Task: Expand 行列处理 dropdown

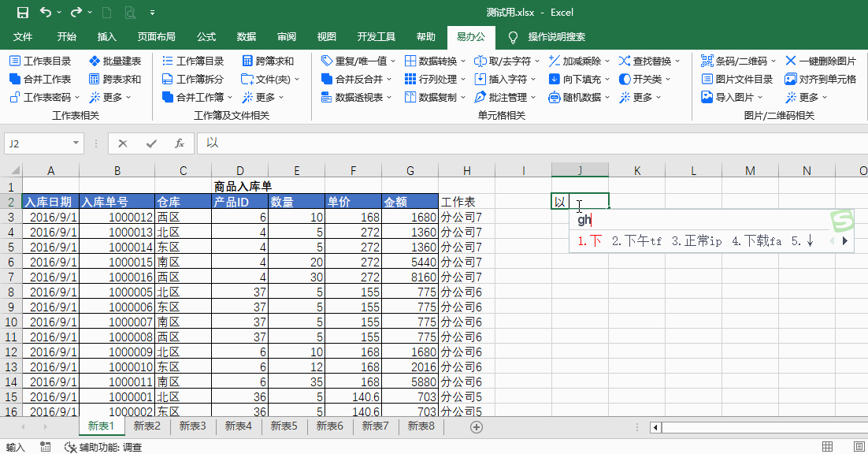Action: click(463, 79)
